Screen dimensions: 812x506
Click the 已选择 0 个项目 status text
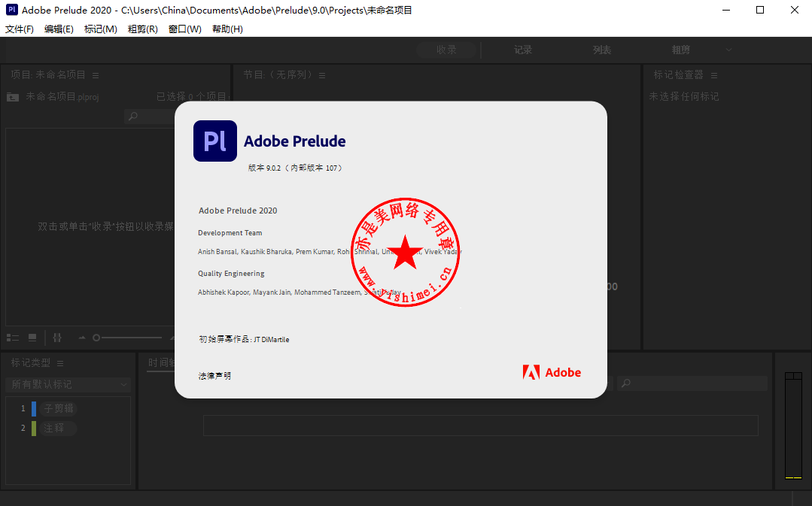click(192, 97)
